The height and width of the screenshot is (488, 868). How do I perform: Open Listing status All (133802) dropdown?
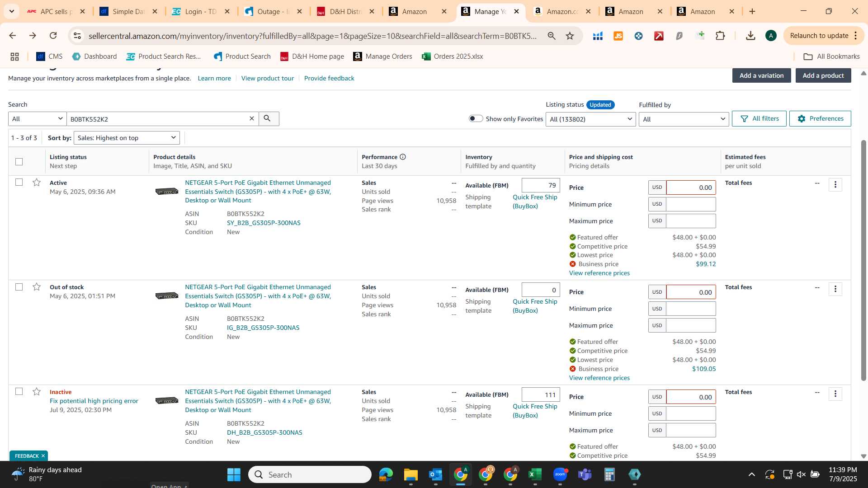tap(590, 119)
